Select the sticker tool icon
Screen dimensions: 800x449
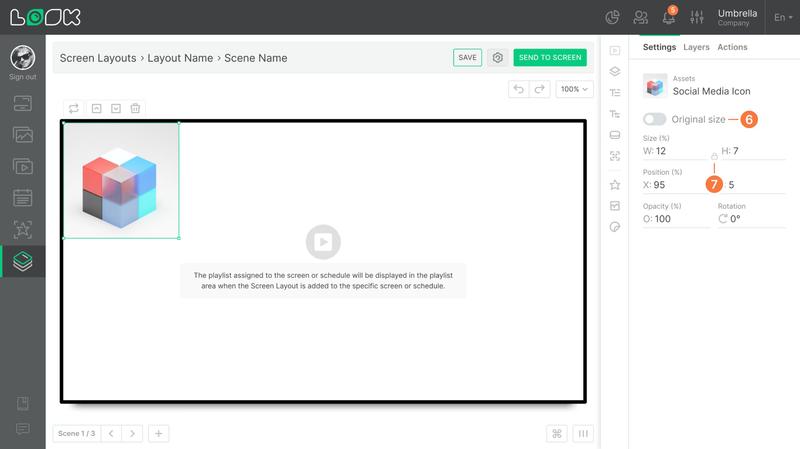click(x=615, y=227)
